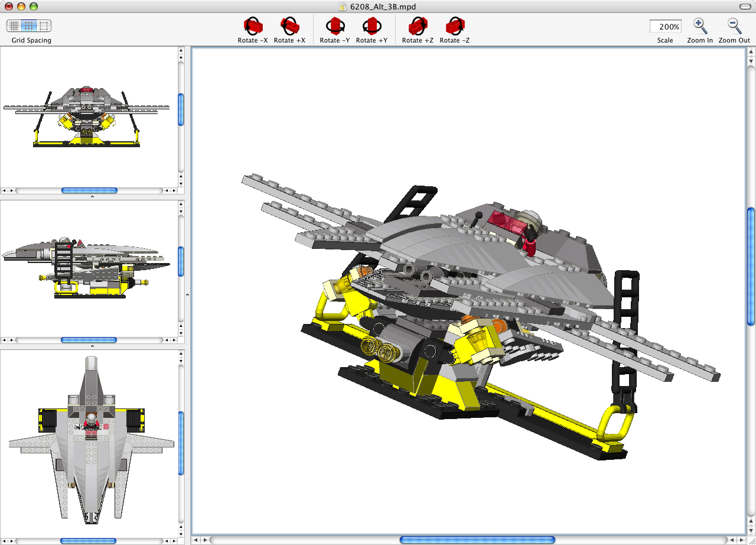Rotate the model with Rotate +Y
This screenshot has width=756, height=545.
click(372, 25)
